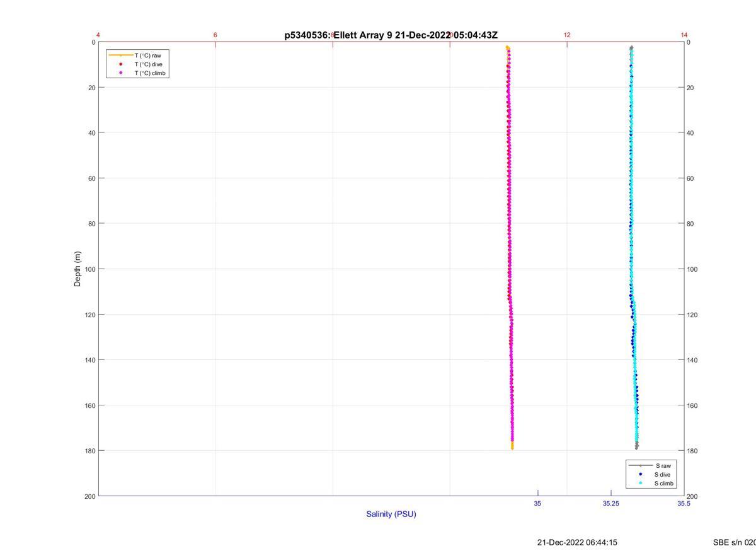Click the red temperature tick label '4'
The width and height of the screenshot is (756, 558).
[98, 35]
